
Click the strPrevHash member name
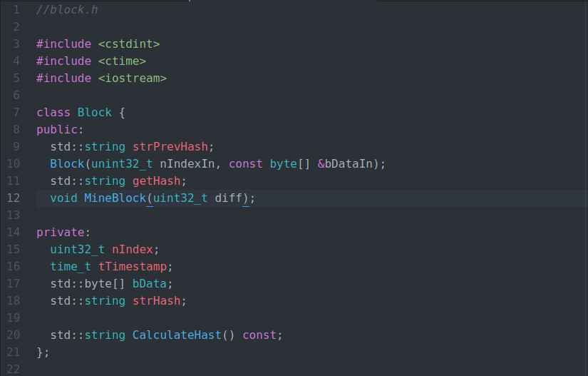pyautogui.click(x=170, y=146)
